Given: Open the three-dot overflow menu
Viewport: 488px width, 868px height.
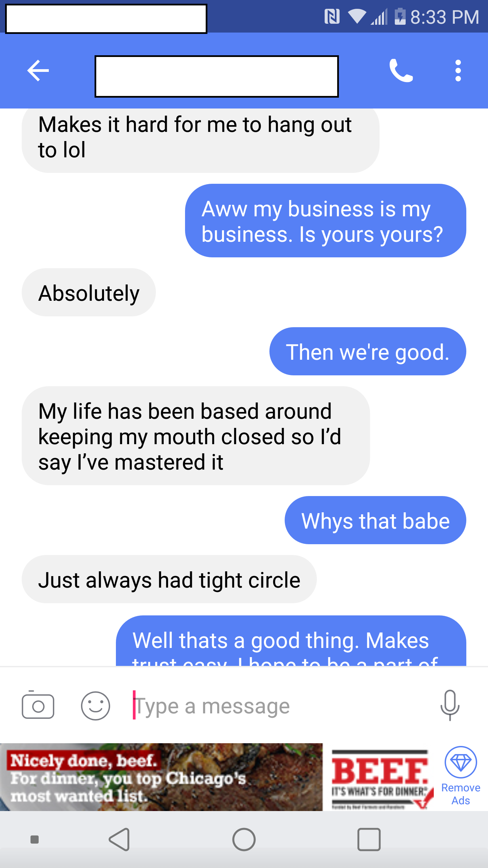Looking at the screenshot, I should tap(458, 71).
